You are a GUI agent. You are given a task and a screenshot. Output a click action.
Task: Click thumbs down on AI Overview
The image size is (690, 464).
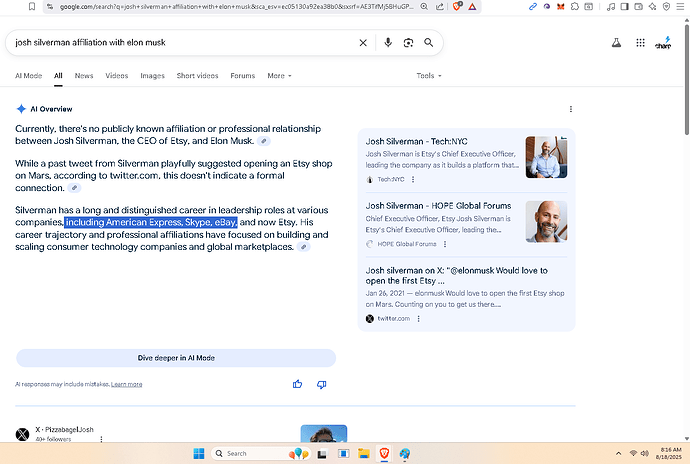[x=322, y=384]
